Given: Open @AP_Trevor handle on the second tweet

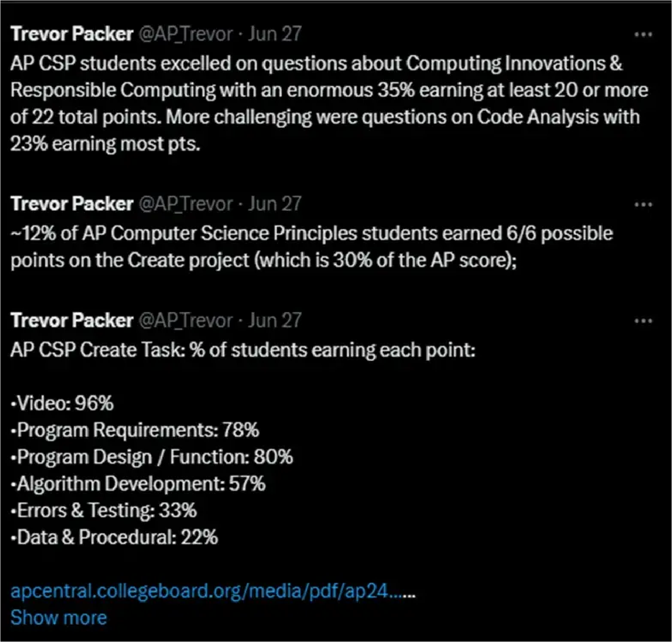Looking at the screenshot, I should [x=186, y=204].
